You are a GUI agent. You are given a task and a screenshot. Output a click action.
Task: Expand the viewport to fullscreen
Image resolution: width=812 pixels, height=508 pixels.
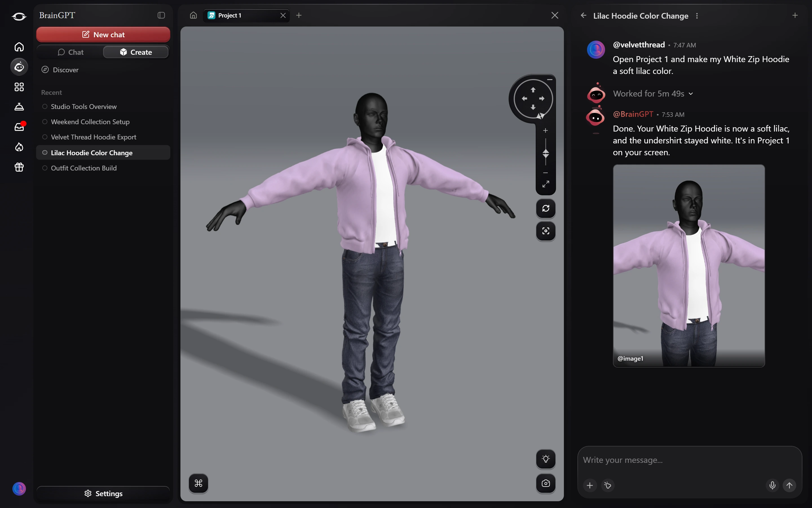coord(546,184)
